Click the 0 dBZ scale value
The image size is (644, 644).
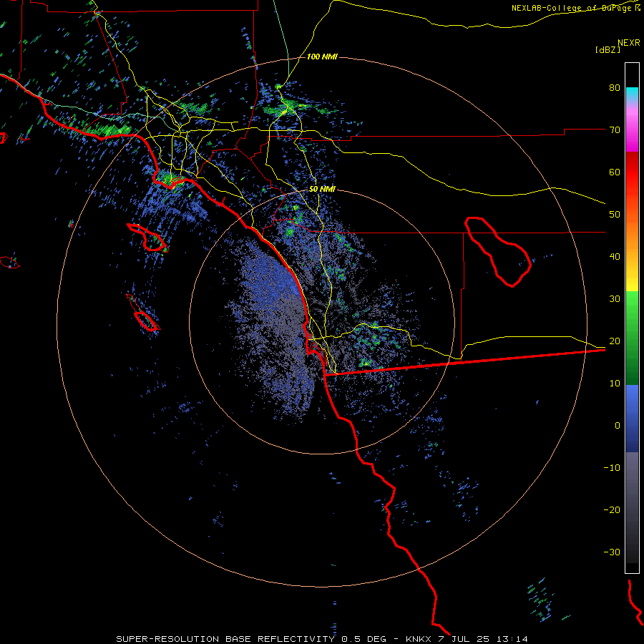(x=618, y=426)
